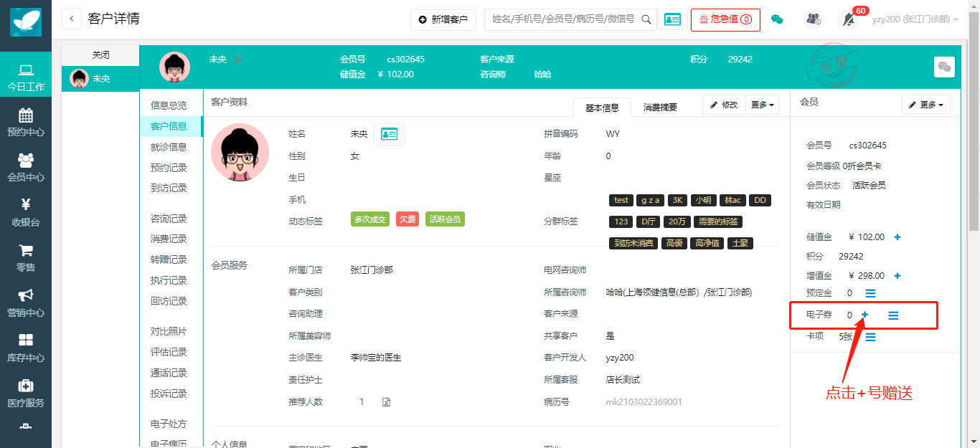
Task: Expand the 更多 dropdown next to 修改
Action: point(763,105)
